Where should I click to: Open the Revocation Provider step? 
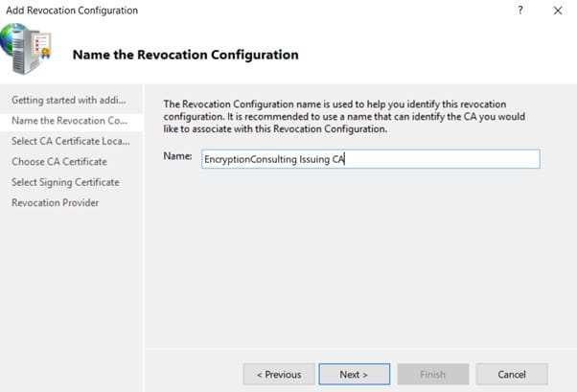click(x=55, y=202)
